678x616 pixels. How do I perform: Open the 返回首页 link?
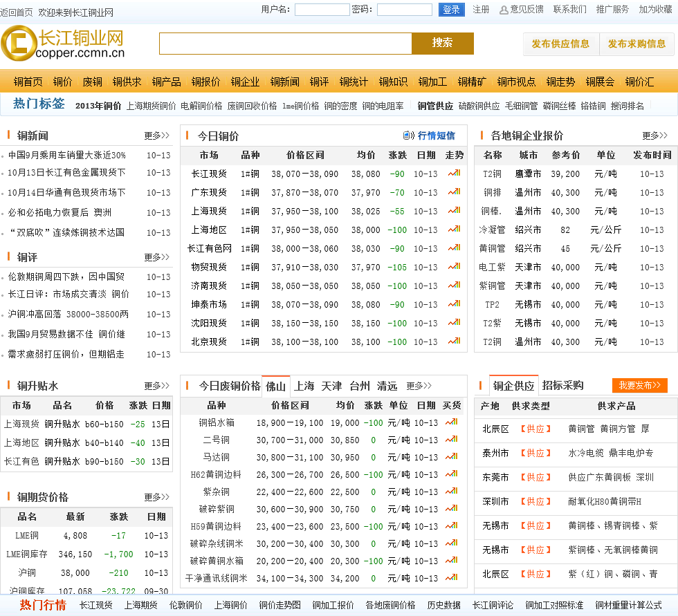click(x=17, y=12)
